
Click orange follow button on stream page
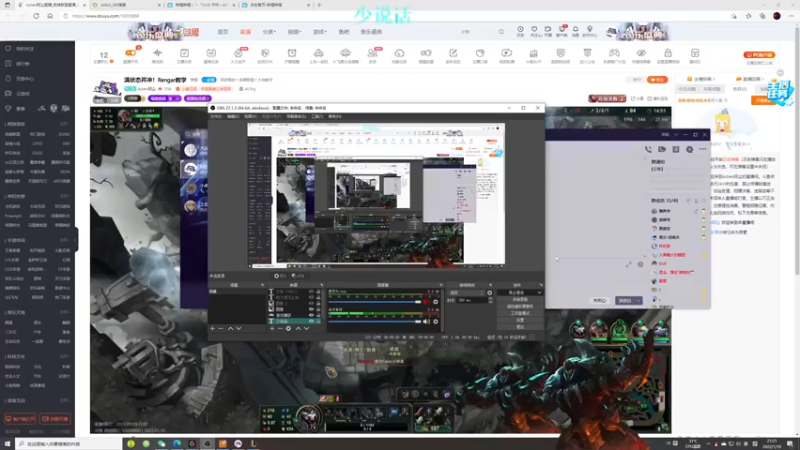tap(657, 80)
